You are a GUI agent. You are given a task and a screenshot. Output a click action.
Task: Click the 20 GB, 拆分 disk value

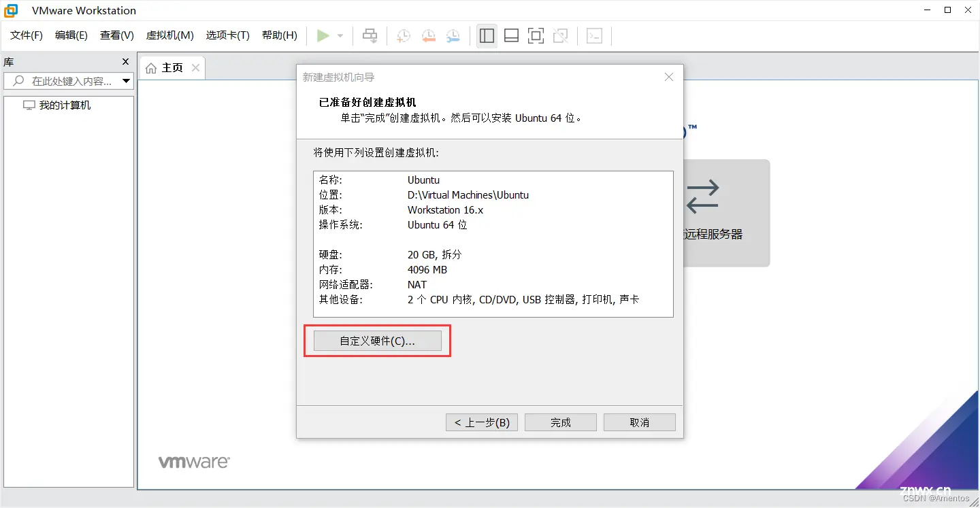pos(434,255)
